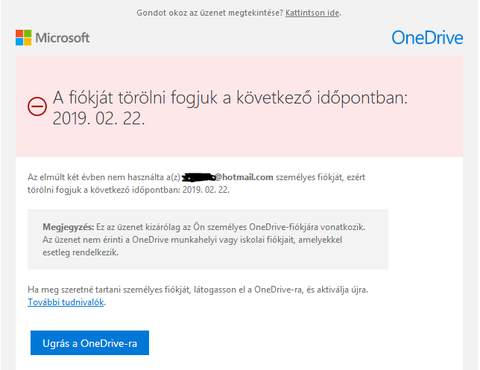Click the bold @hotmail.com email address
The height and width of the screenshot is (370, 480).
click(244, 177)
